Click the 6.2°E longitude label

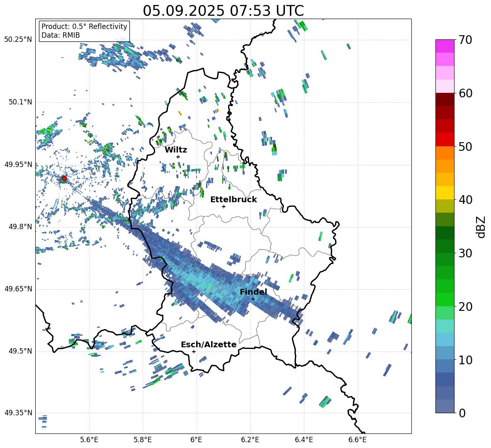point(250,440)
